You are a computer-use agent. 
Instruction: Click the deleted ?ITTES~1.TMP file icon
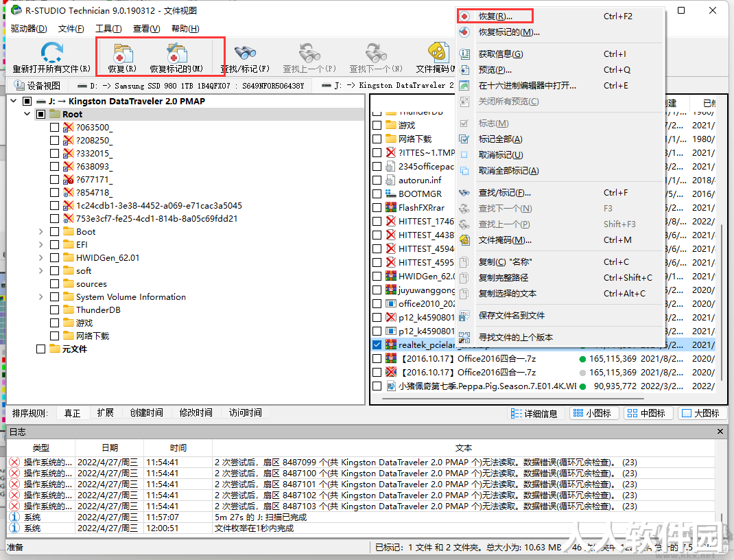pos(391,152)
